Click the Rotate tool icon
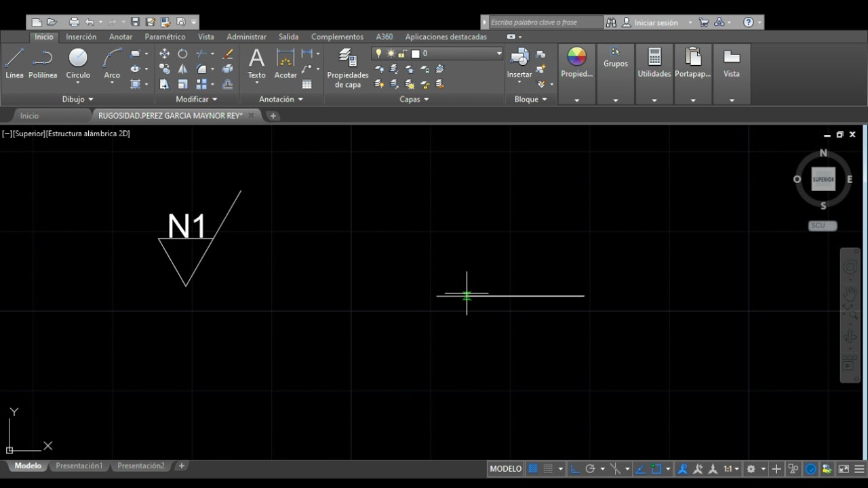The image size is (868, 488). click(182, 54)
